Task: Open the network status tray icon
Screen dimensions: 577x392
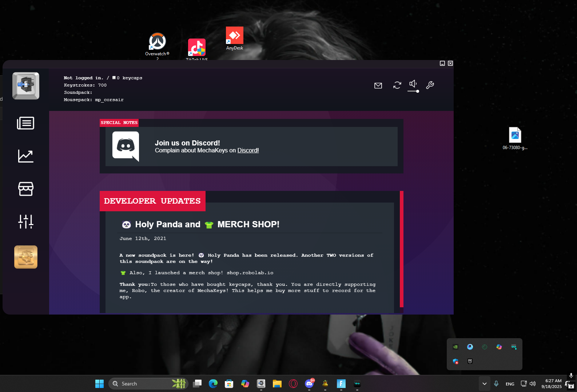Action: [x=524, y=384]
